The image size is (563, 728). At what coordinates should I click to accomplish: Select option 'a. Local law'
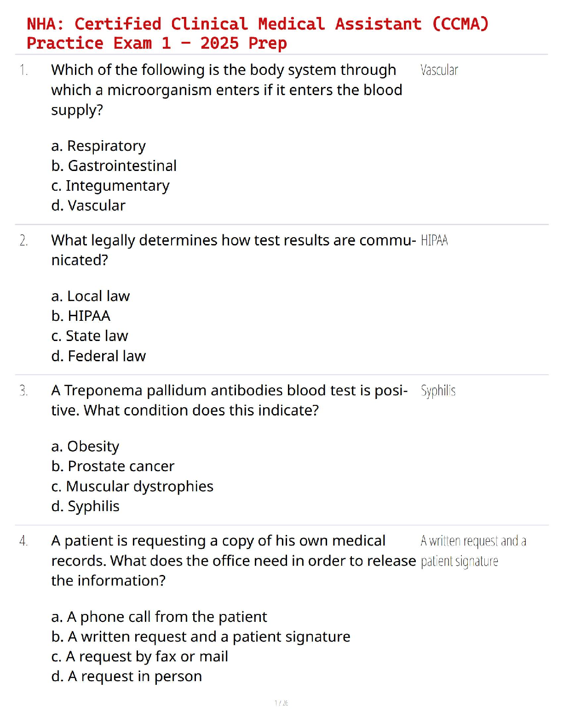91,296
